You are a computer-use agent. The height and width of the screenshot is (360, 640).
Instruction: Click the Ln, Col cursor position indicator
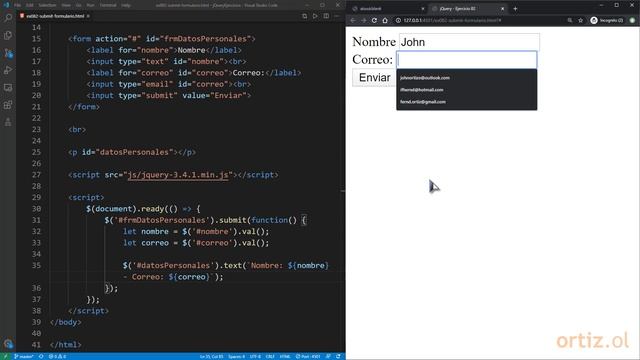click(211, 356)
